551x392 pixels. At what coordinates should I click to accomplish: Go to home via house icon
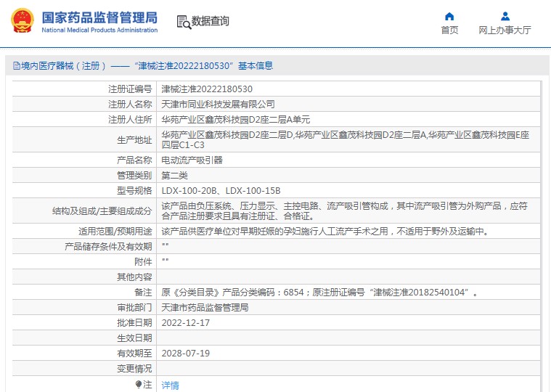tap(449, 17)
